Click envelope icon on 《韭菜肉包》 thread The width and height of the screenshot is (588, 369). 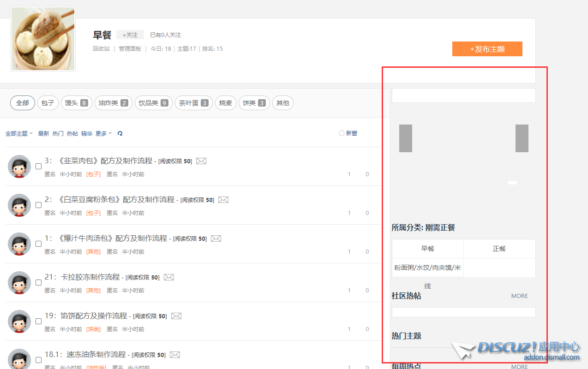click(x=201, y=161)
